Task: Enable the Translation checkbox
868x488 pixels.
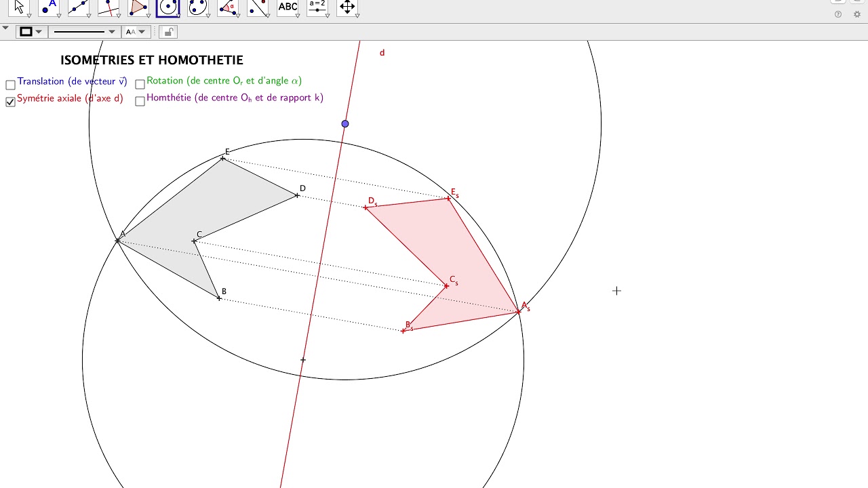Action: 10,85
